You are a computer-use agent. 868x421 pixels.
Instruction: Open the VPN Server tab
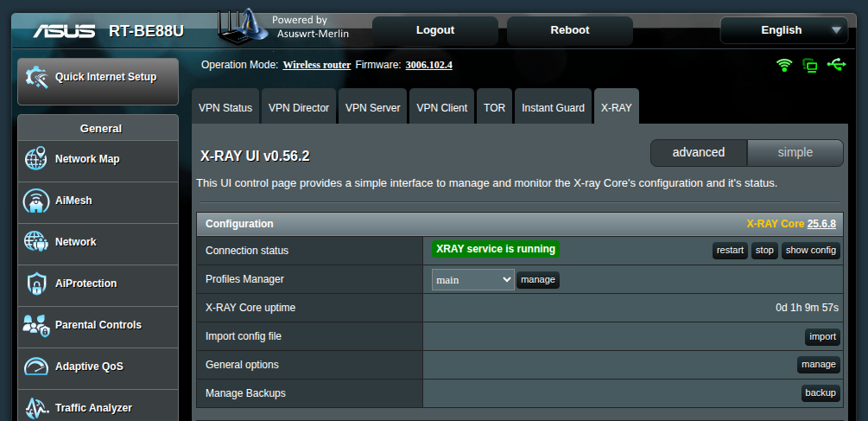point(372,108)
